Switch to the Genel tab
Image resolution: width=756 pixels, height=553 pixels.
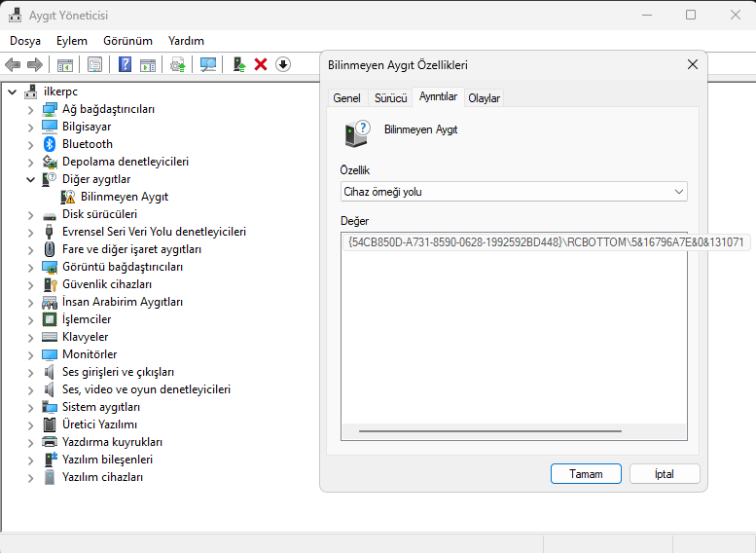coord(346,98)
